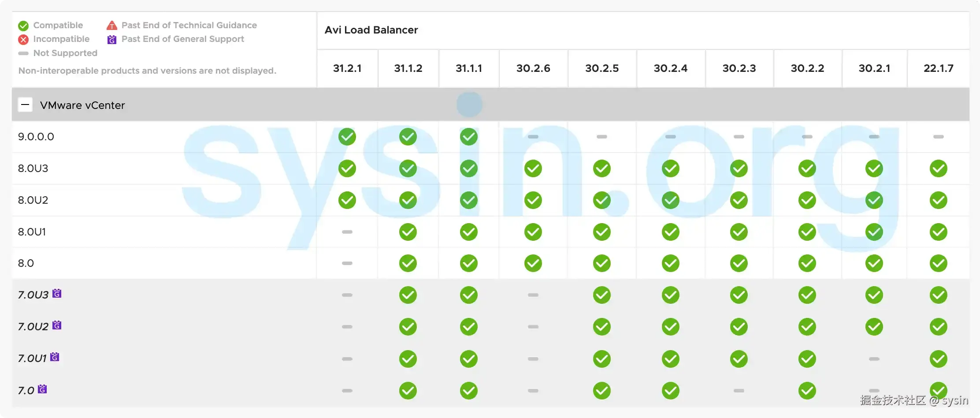Viewport: 980px width, 418px height.
Task: Click the General Support badge next to 7.0U3
Action: pyautogui.click(x=57, y=293)
